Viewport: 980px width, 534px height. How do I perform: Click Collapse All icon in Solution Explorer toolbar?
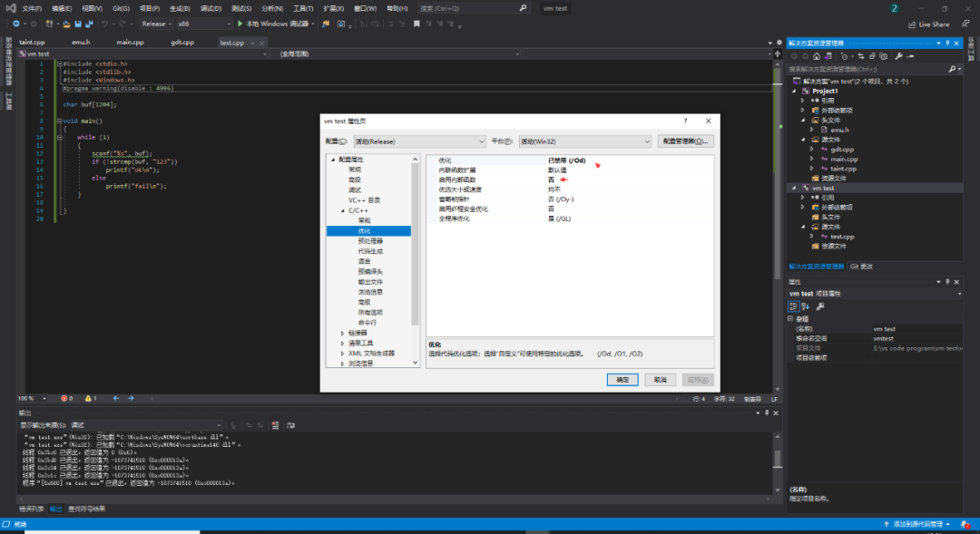coord(872,56)
